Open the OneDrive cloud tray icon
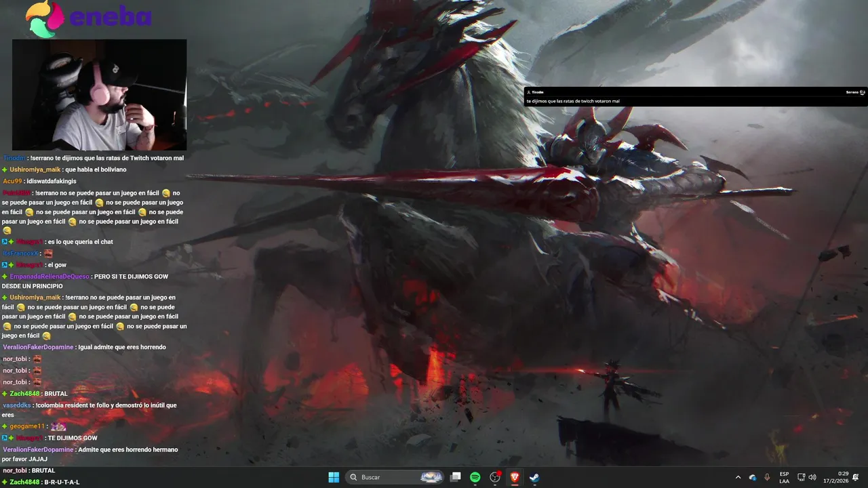The height and width of the screenshot is (488, 868). [x=753, y=477]
